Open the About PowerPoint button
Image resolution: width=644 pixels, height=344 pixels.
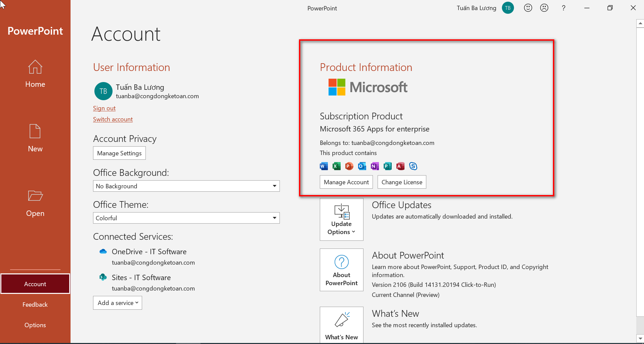click(342, 270)
